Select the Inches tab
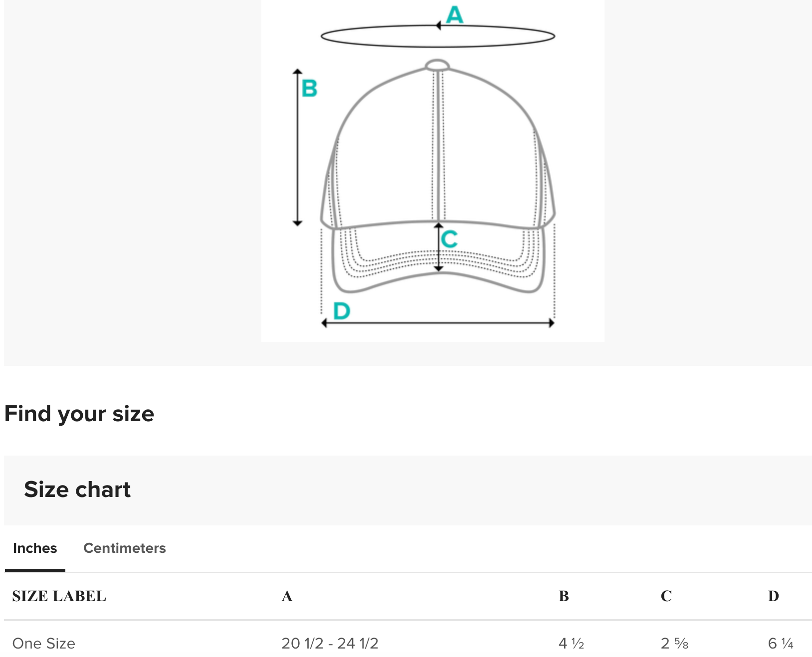 click(x=35, y=548)
